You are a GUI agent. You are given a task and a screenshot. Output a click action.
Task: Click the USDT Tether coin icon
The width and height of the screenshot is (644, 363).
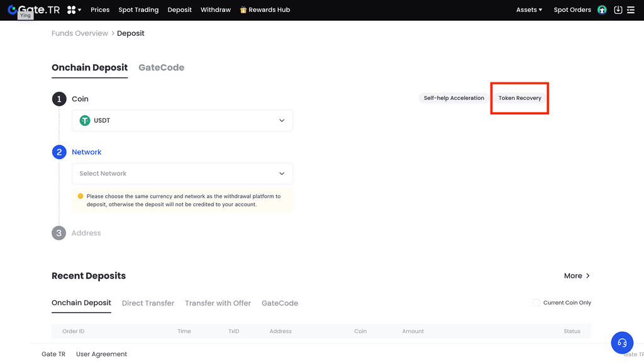[x=85, y=120]
